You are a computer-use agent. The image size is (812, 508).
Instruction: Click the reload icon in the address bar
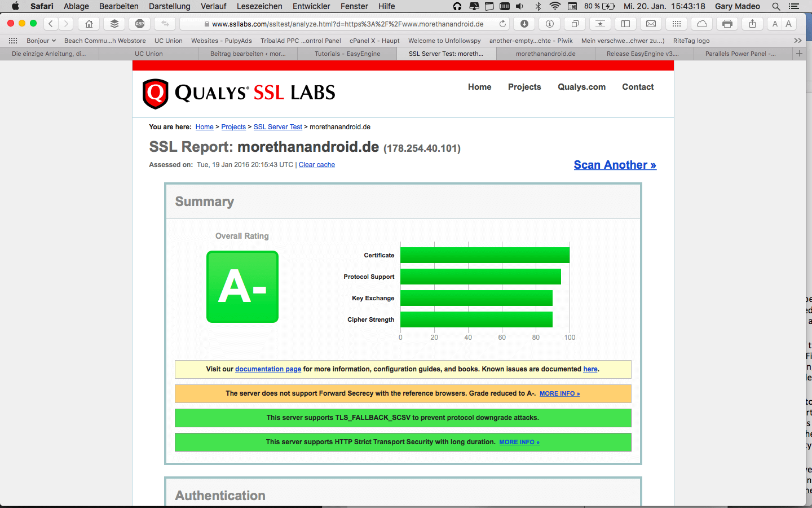point(502,24)
